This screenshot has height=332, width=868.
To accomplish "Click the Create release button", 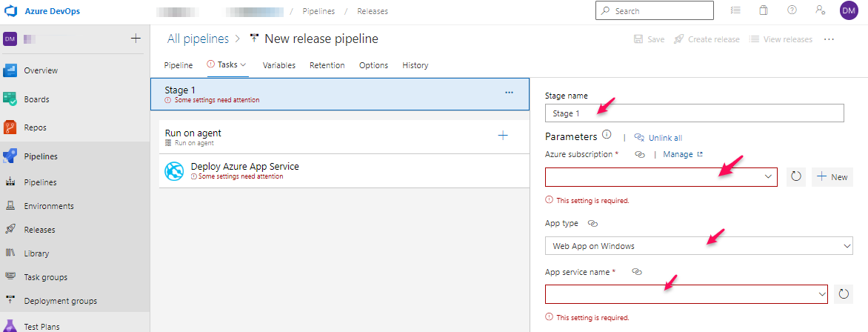I will point(707,39).
